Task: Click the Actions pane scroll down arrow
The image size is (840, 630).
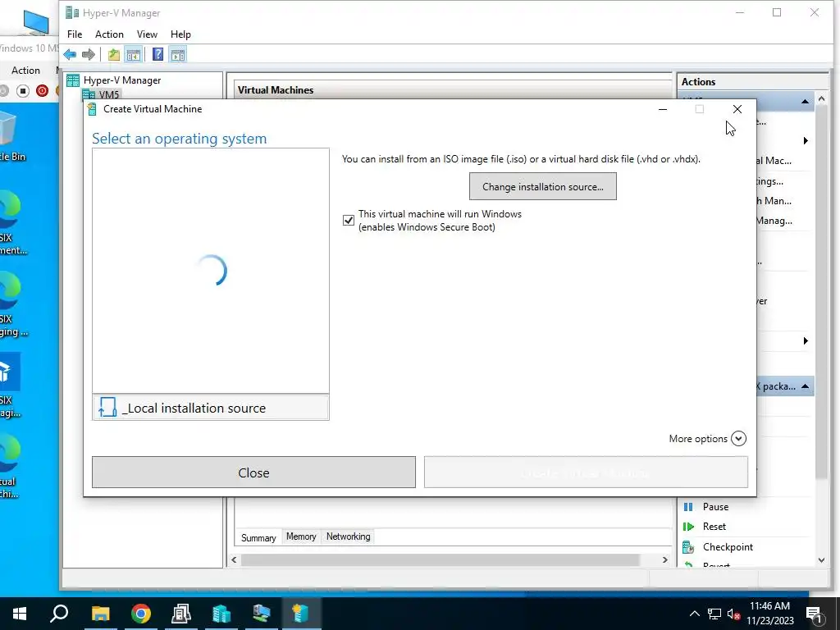Action: (x=821, y=560)
